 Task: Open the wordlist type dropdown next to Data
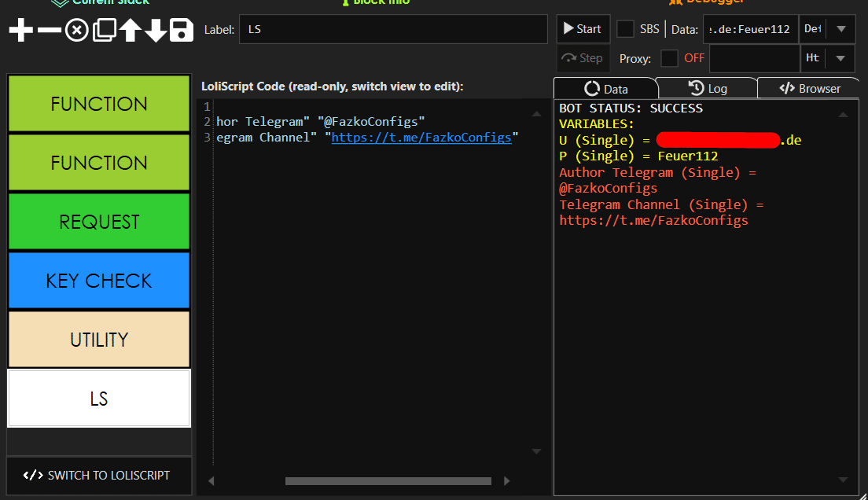pyautogui.click(x=840, y=28)
